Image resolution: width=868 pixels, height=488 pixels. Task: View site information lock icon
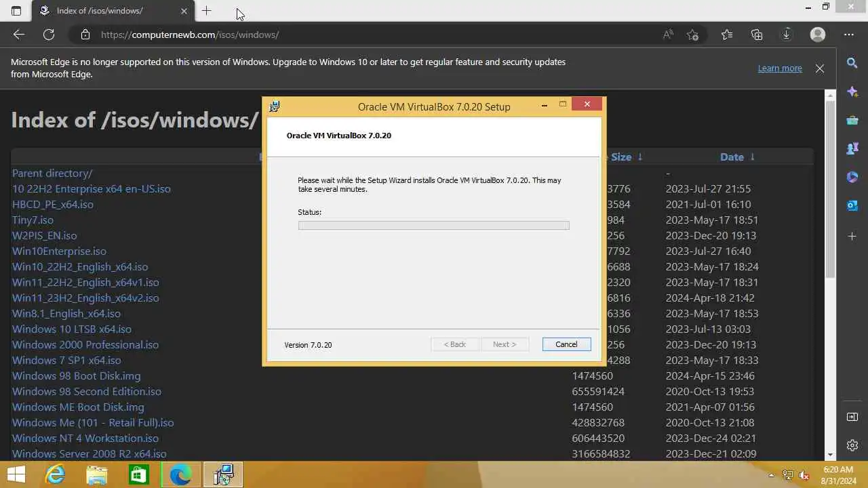85,35
